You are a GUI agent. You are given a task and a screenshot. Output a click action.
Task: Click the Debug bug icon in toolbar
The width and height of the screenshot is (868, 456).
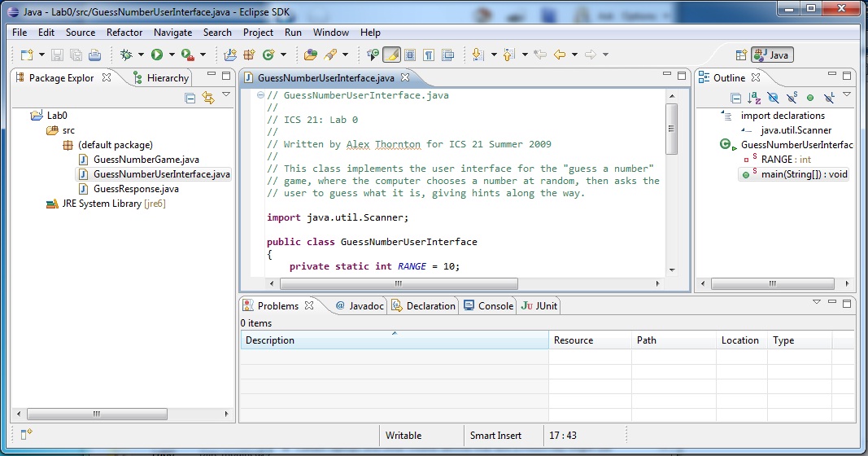click(x=126, y=55)
